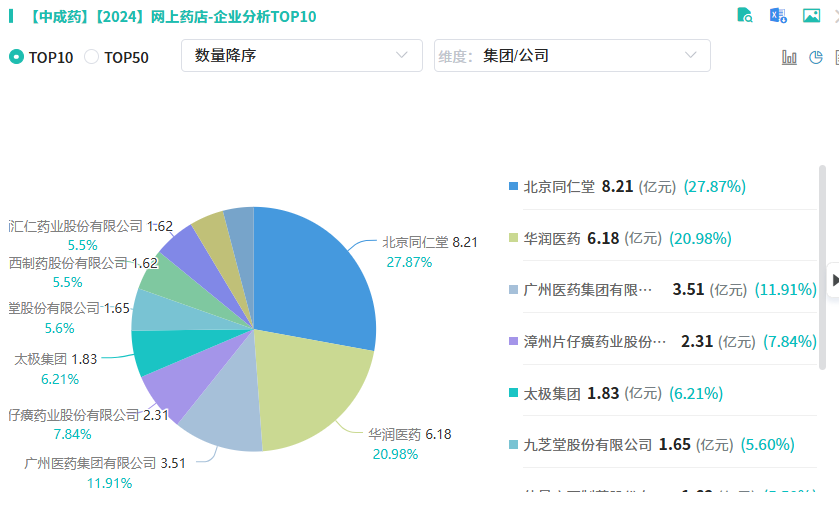Toggle 北京同仁堂 legend entry
839x524 pixels.
[559, 186]
